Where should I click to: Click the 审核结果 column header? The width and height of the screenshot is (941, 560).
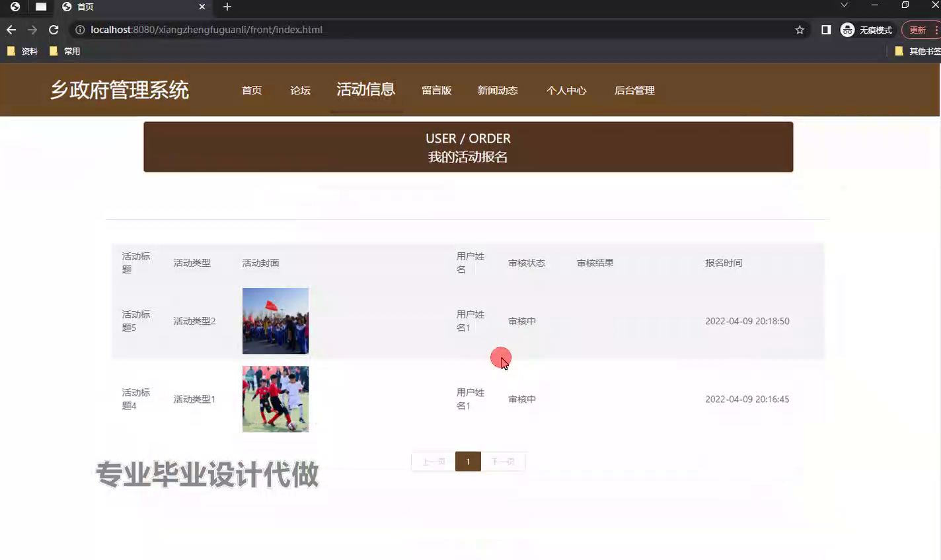[x=595, y=263]
